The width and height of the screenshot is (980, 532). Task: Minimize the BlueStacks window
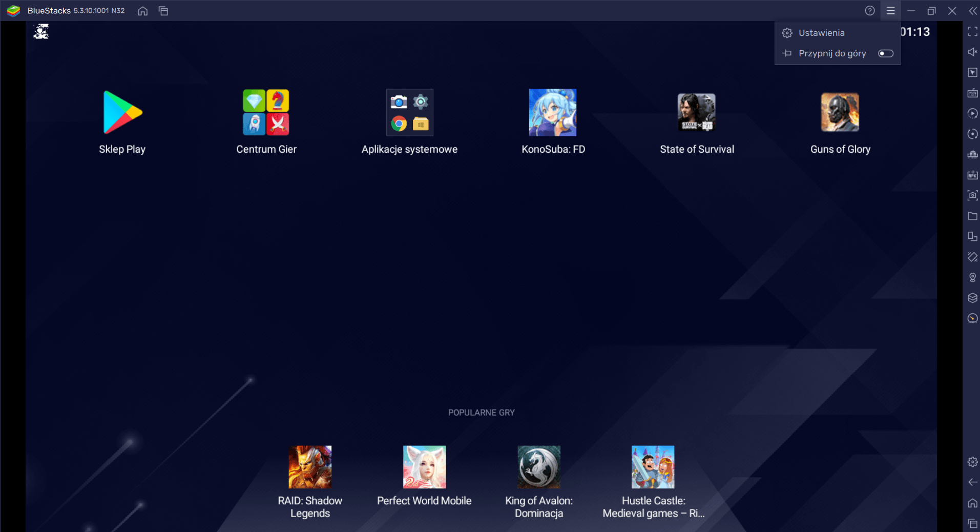(x=911, y=11)
